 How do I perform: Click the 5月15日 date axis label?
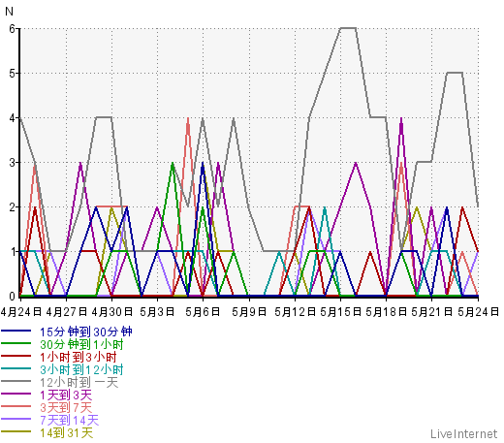click(340, 311)
